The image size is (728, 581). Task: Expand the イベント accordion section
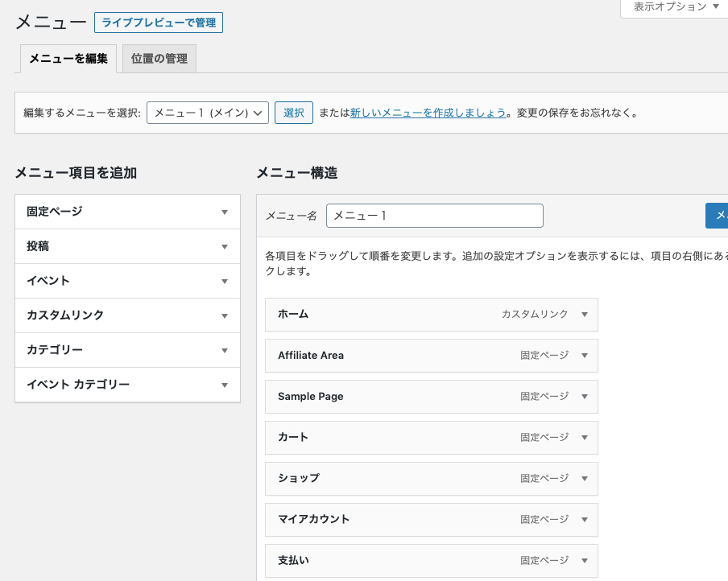(225, 282)
